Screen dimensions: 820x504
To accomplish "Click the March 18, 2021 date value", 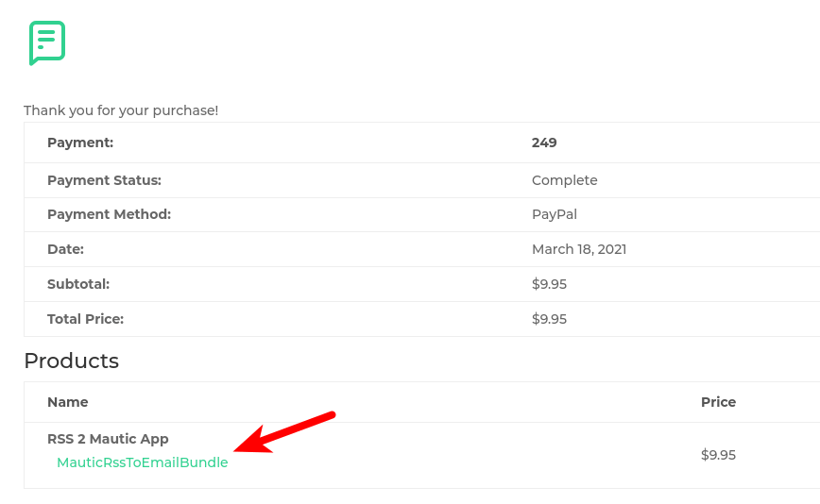I will [x=578, y=249].
